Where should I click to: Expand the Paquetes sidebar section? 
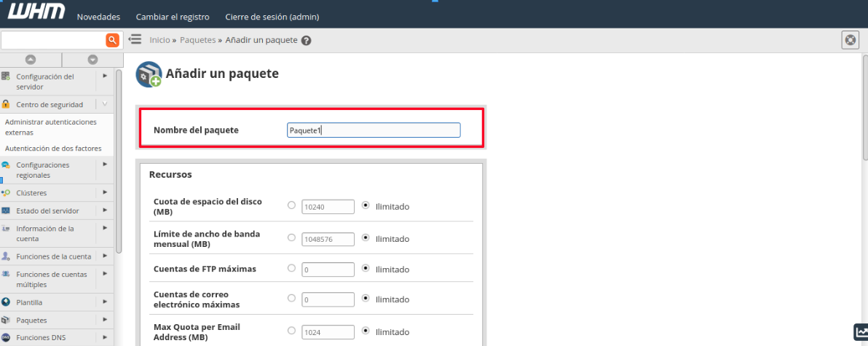105,320
